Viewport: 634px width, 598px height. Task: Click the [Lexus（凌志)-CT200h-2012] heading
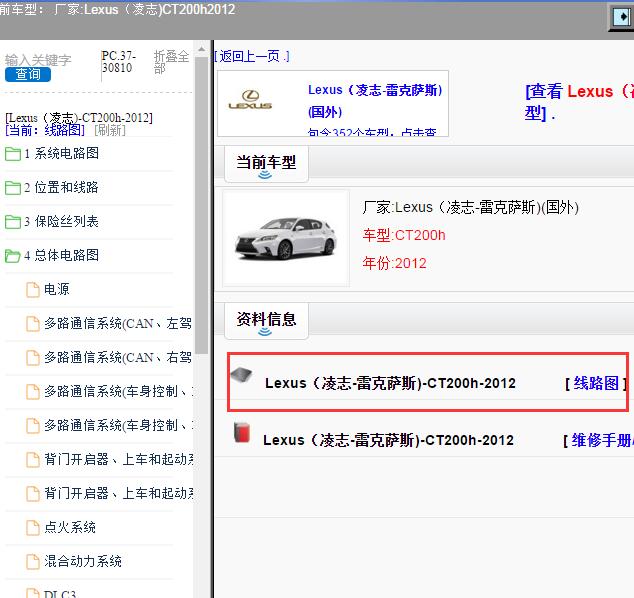coord(79,118)
